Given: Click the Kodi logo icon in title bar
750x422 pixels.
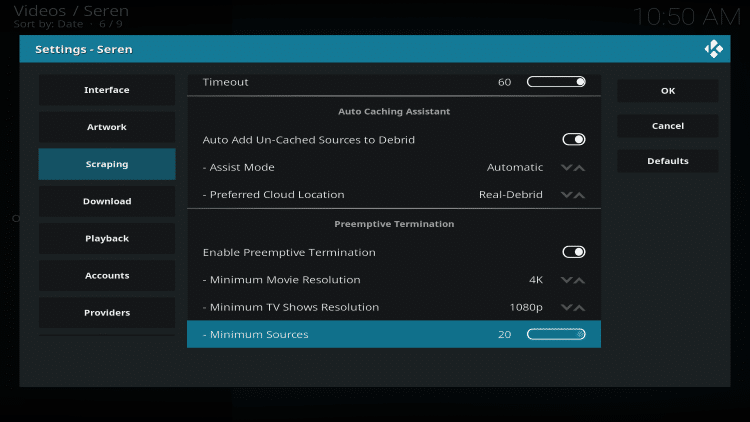Looking at the screenshot, I should pos(713,49).
